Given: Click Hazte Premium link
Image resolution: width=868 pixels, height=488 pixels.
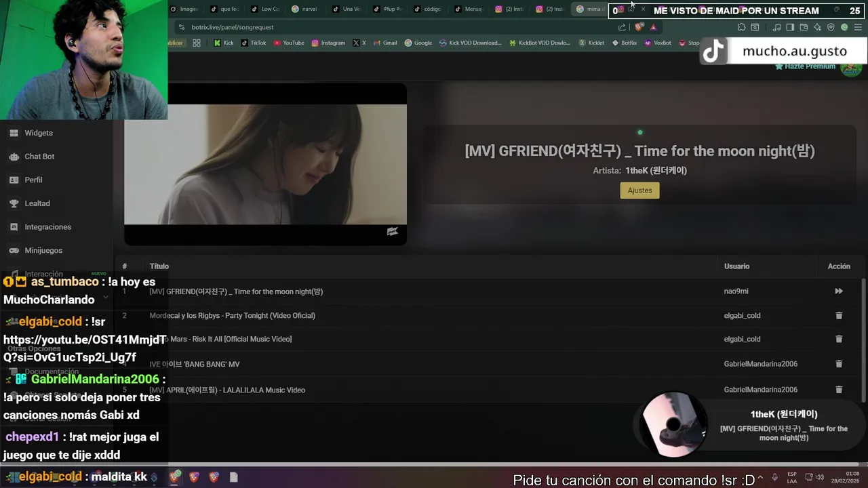Looking at the screenshot, I should [805, 66].
